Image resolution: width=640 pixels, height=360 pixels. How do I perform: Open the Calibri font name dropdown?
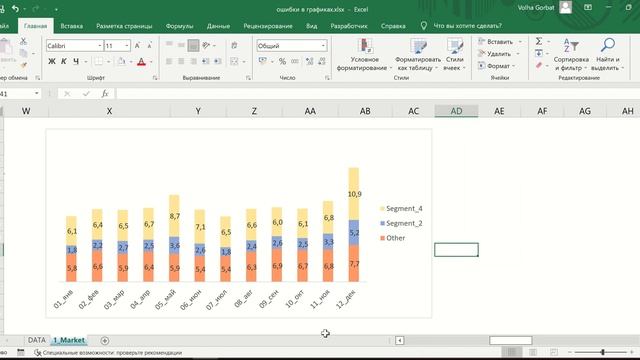pos(100,46)
